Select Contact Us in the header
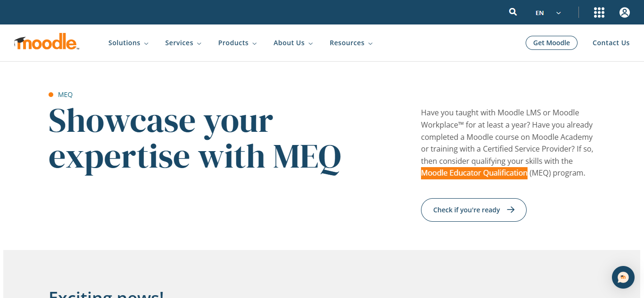 pyautogui.click(x=611, y=43)
